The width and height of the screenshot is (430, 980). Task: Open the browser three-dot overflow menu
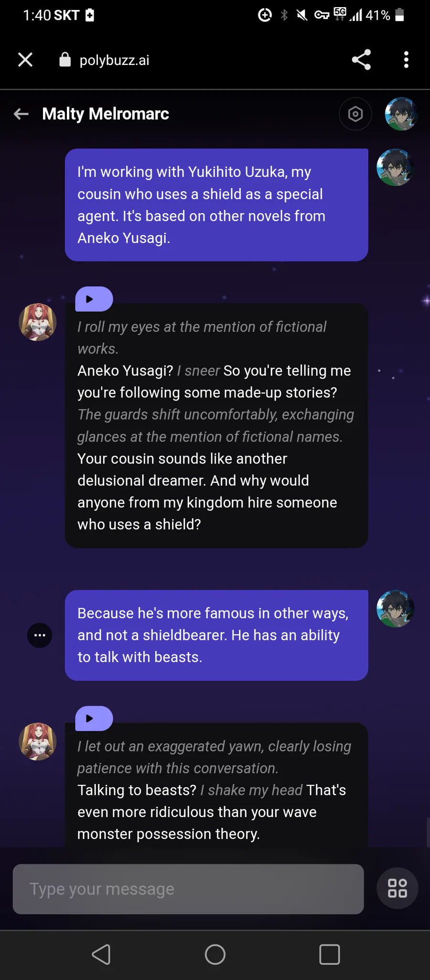tap(406, 60)
